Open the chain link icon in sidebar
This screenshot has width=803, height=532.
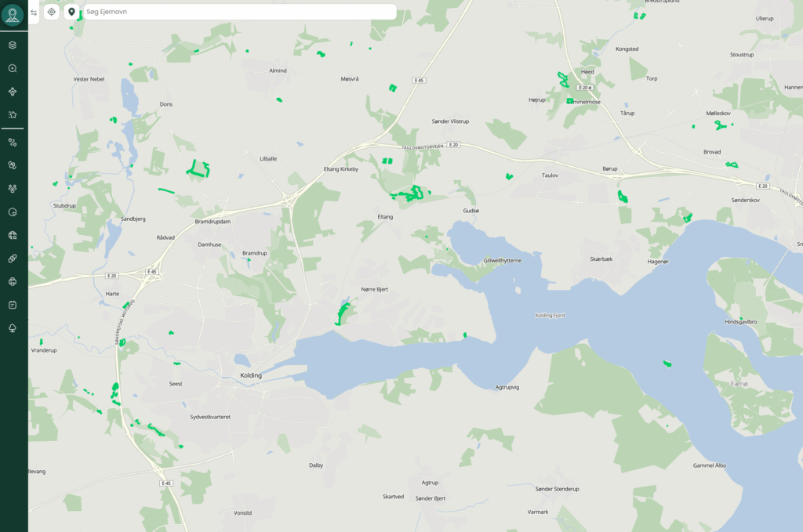click(13, 258)
